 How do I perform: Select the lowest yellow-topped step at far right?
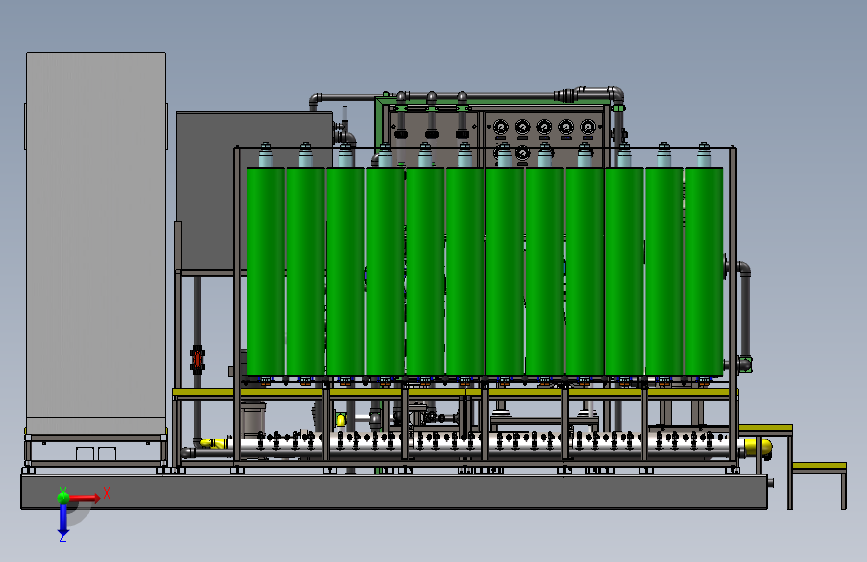818,467
